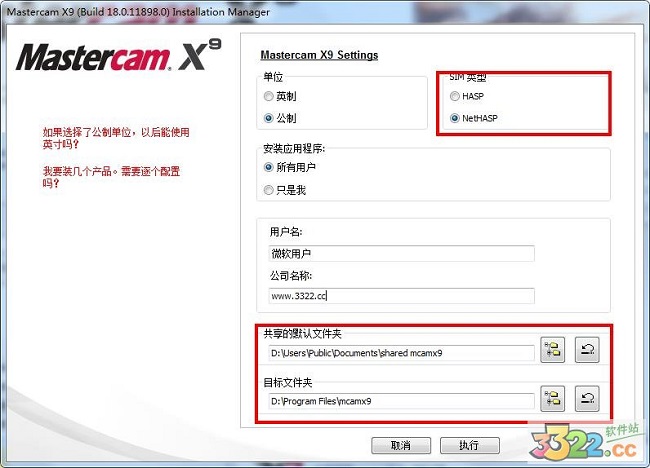Click the 公司名称 company name field
Screen dimensions: 650x468
coord(401,296)
